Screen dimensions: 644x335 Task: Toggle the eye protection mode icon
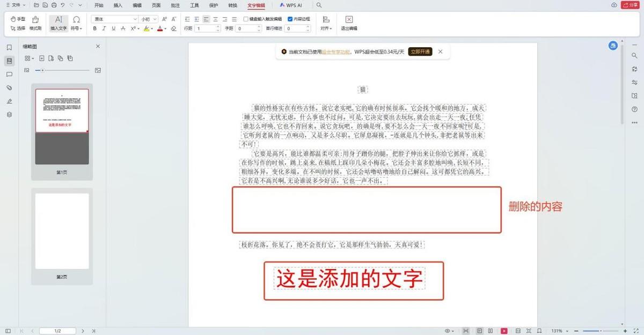click(x=448, y=331)
